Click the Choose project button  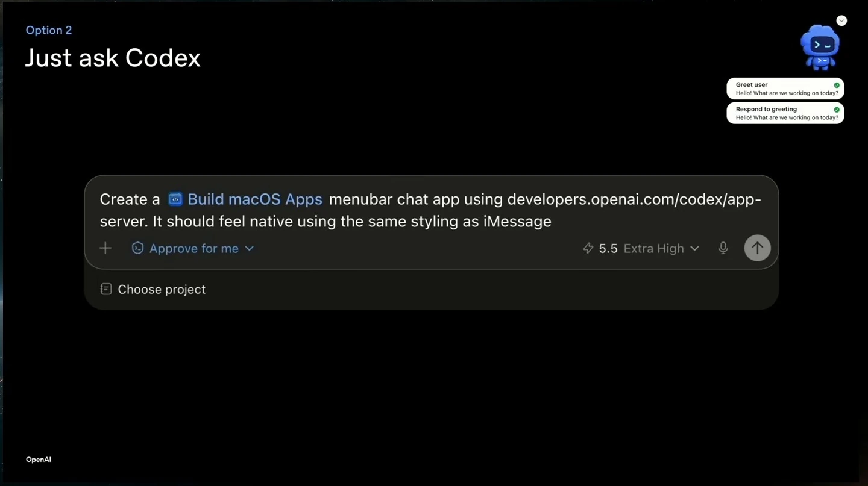(x=153, y=289)
